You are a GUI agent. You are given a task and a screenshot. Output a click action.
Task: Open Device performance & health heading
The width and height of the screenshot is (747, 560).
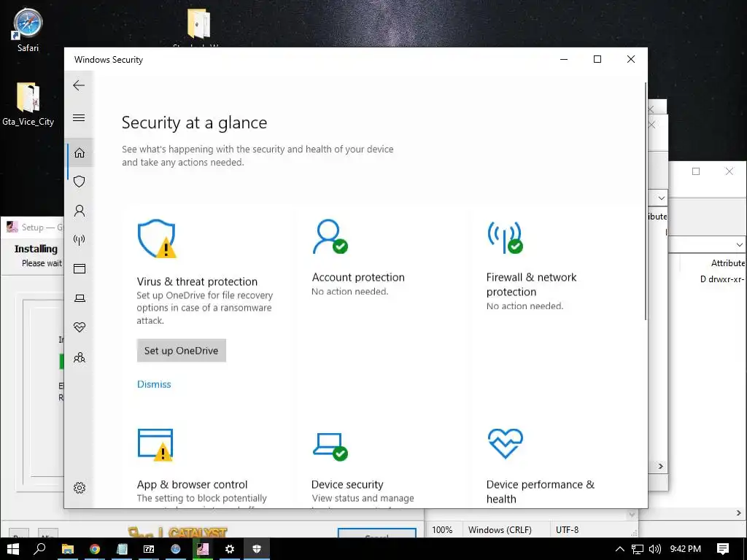[x=541, y=491]
